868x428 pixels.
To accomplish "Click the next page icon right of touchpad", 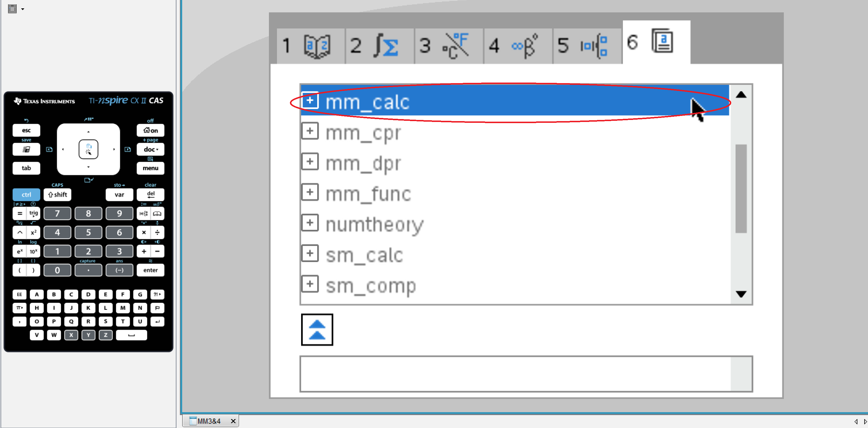I will [x=127, y=149].
